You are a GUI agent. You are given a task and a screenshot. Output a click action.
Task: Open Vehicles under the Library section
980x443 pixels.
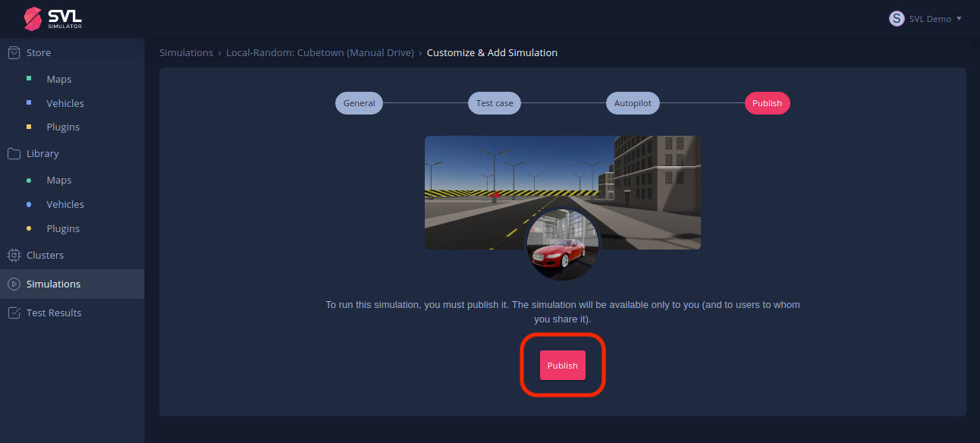pos(65,204)
